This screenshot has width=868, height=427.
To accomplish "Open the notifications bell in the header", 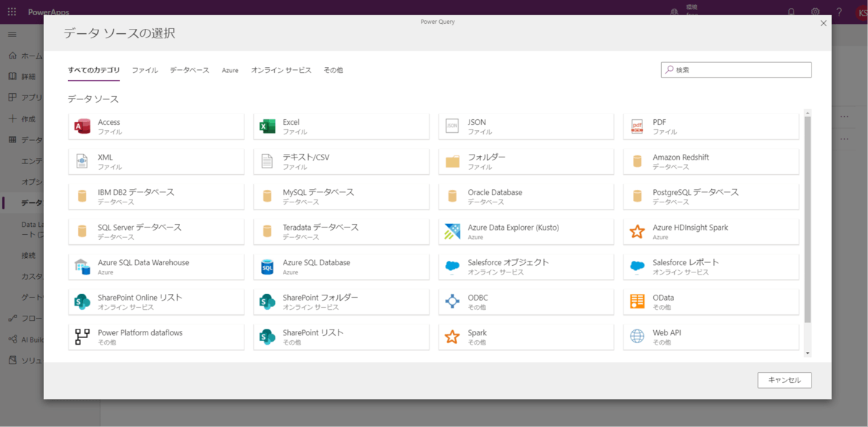I will (x=791, y=12).
